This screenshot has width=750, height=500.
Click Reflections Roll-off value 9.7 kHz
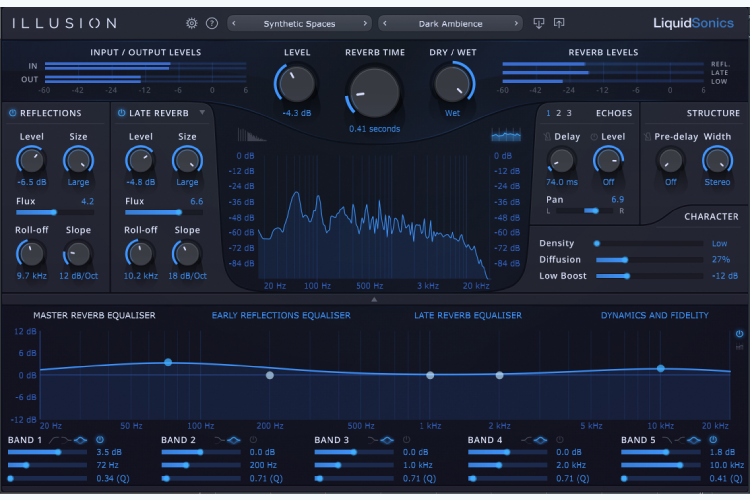(32, 276)
